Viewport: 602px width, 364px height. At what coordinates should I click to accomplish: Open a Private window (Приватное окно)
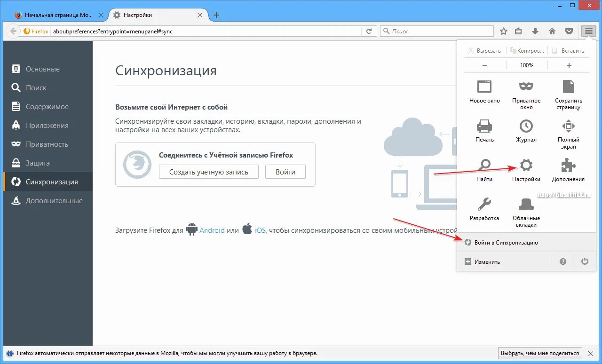click(x=526, y=95)
